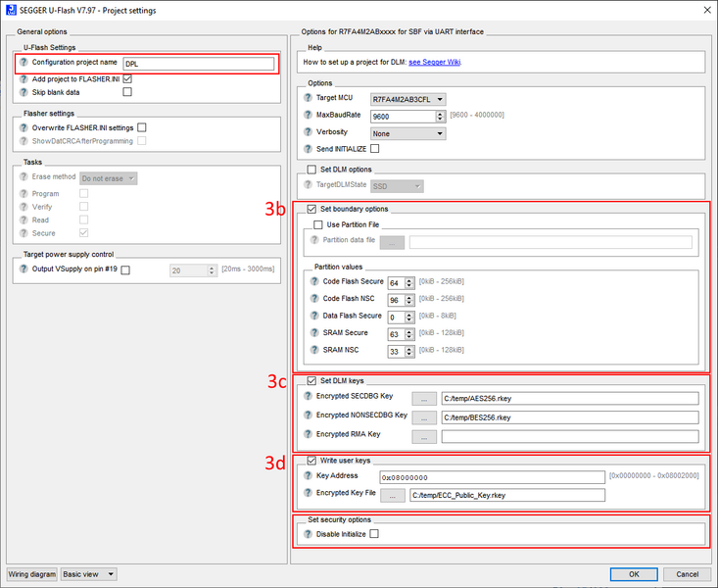The image size is (718, 588).
Task: Click help icon beside Encrypted NONSECDBG Key
Action: point(309,415)
